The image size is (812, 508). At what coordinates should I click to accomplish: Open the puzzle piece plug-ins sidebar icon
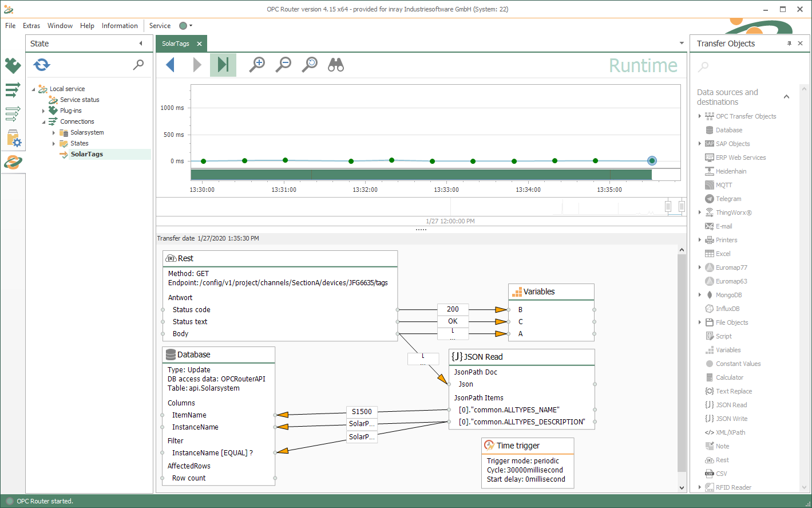13,66
